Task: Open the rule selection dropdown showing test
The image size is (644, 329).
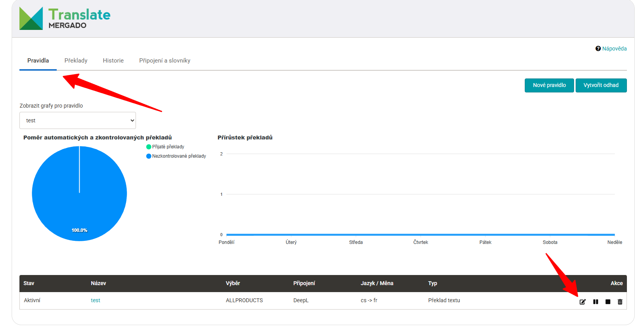Action: [78, 120]
